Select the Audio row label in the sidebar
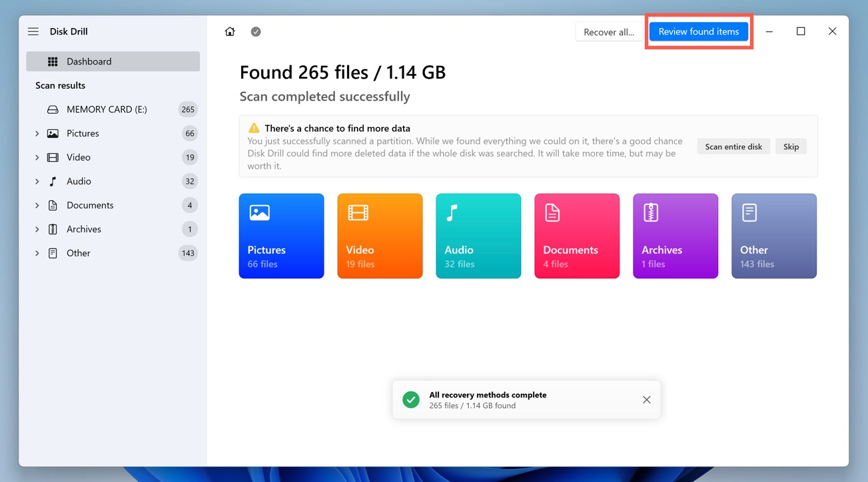The image size is (868, 482). pyautogui.click(x=79, y=181)
